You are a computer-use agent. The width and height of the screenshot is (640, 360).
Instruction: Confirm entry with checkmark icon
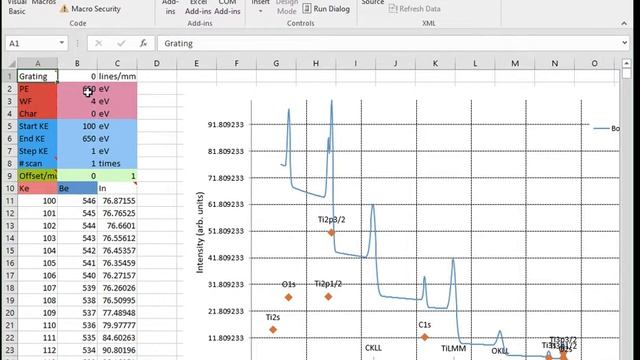pyautogui.click(x=121, y=43)
